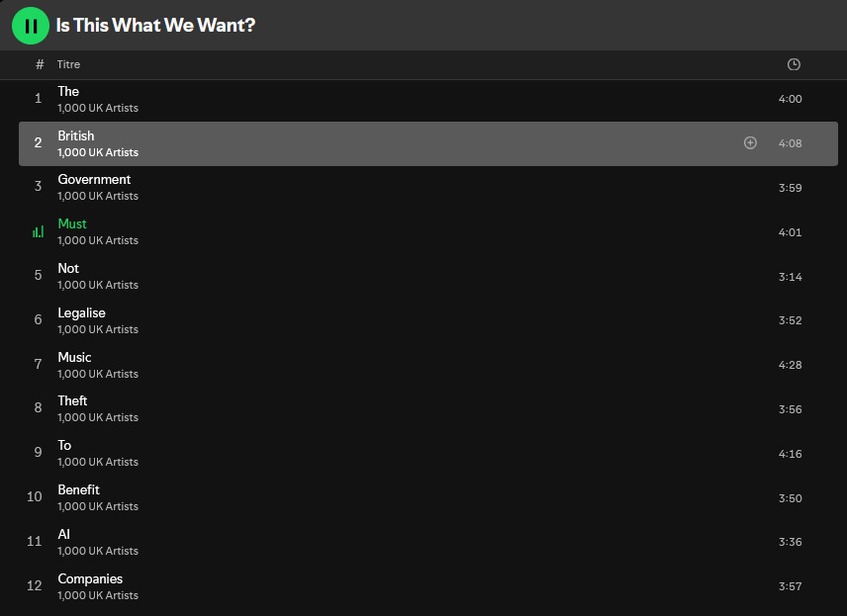Click the equalizer icon beside "Must"
Image resolution: width=847 pixels, height=616 pixels.
coord(38,232)
